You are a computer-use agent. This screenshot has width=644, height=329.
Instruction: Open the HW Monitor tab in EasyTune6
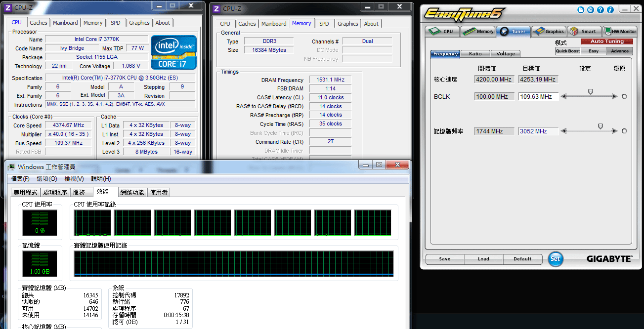[x=620, y=31]
